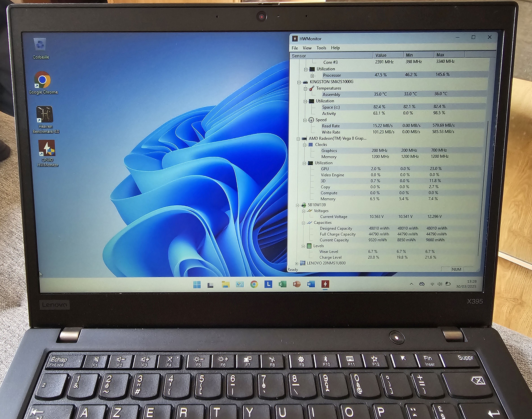The image size is (532, 419).
Task: Launch Chrome from the taskbar
Action: 254,284
